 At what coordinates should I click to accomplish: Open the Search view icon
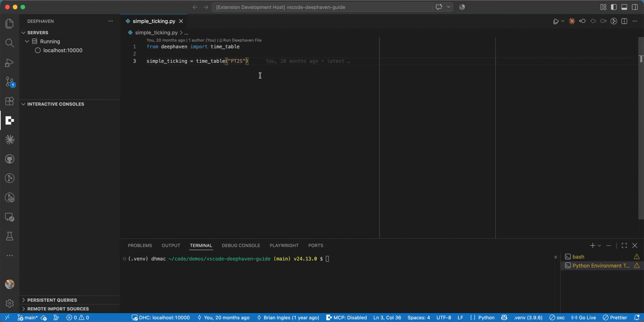9,43
